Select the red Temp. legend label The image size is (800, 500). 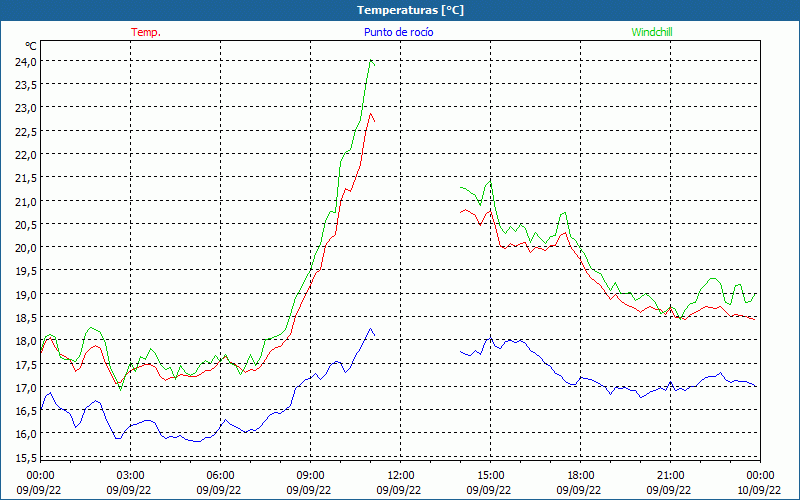tap(146, 32)
